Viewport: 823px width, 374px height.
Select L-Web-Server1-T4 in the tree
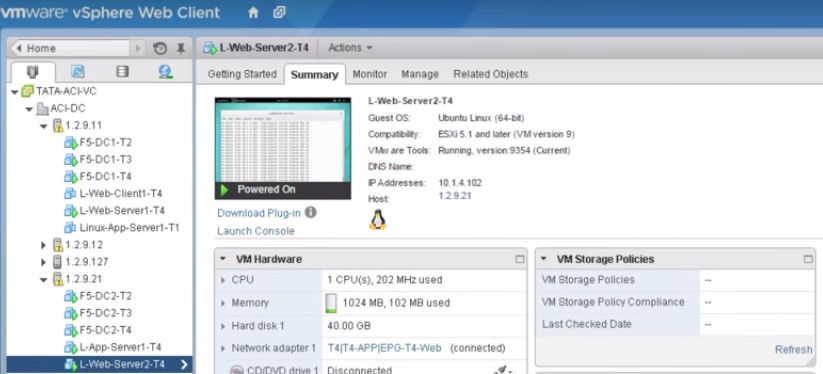tap(122, 210)
